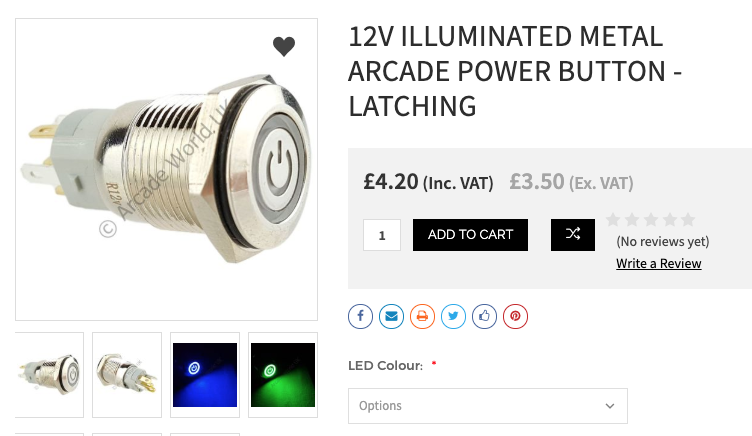This screenshot has width=752, height=436.
Task: View blue LED button thumbnail
Action: click(x=205, y=375)
